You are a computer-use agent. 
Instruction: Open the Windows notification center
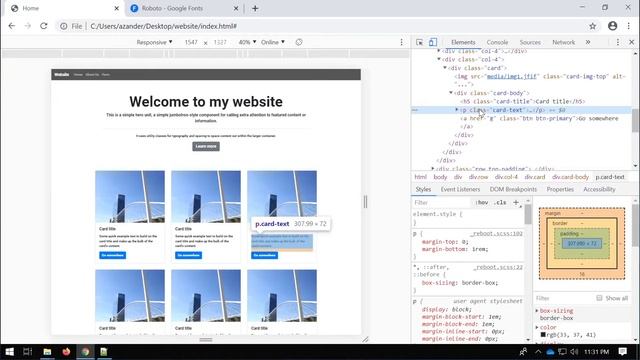point(622,351)
